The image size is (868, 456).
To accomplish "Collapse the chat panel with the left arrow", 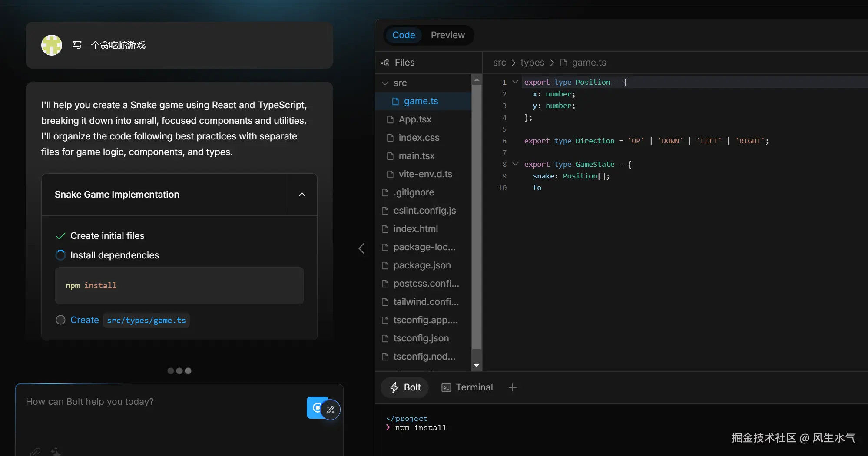I will click(x=361, y=248).
